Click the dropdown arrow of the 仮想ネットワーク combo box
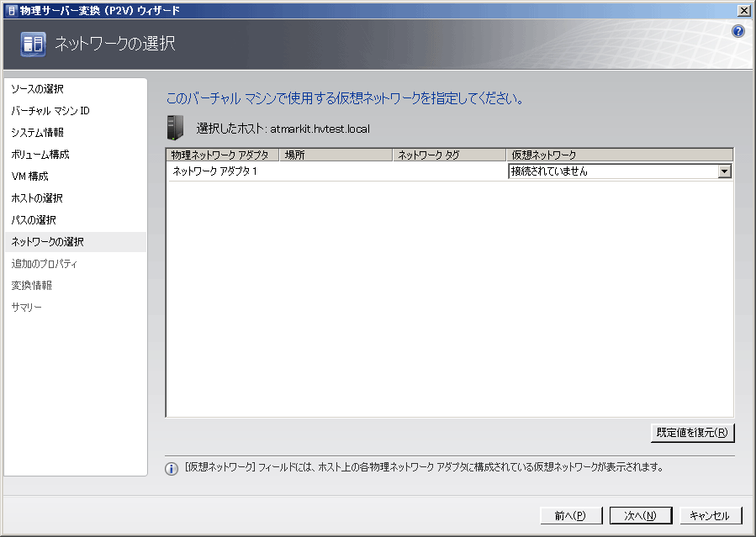 [724, 171]
